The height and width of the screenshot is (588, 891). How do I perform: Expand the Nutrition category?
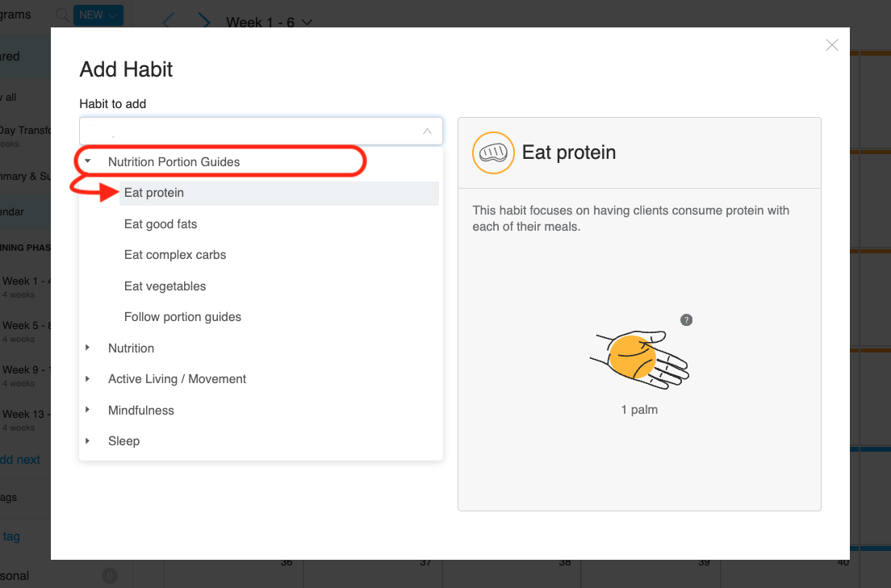pos(88,348)
